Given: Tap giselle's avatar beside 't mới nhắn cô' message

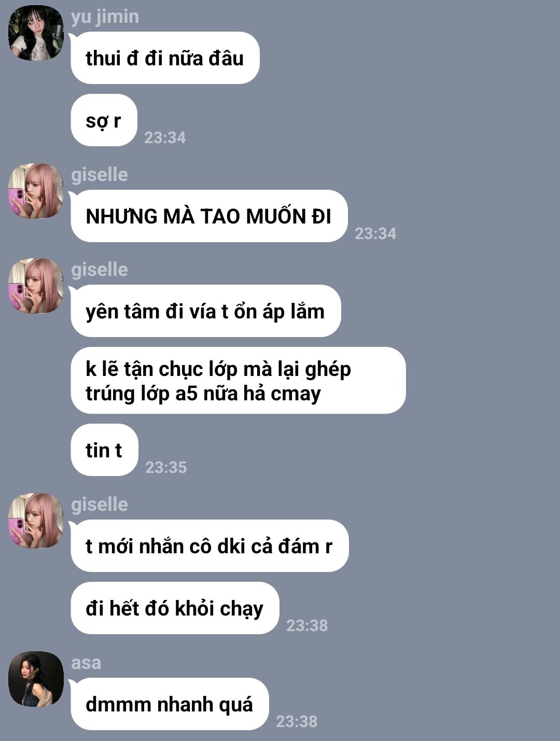Looking at the screenshot, I should (36, 521).
